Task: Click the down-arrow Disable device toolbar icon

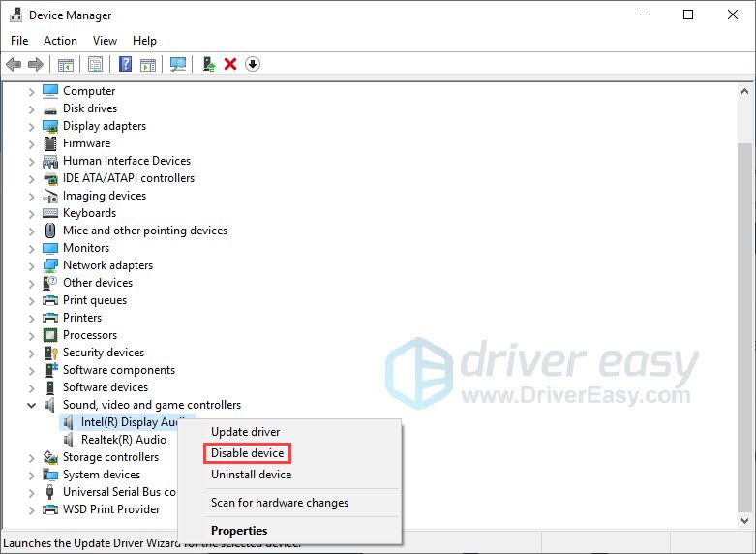Action: 253,64
